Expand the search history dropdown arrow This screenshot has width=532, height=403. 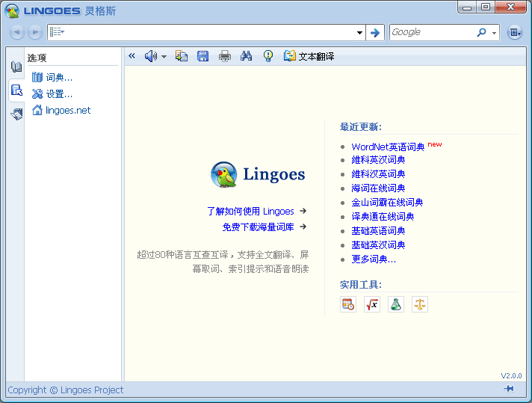tap(359, 33)
